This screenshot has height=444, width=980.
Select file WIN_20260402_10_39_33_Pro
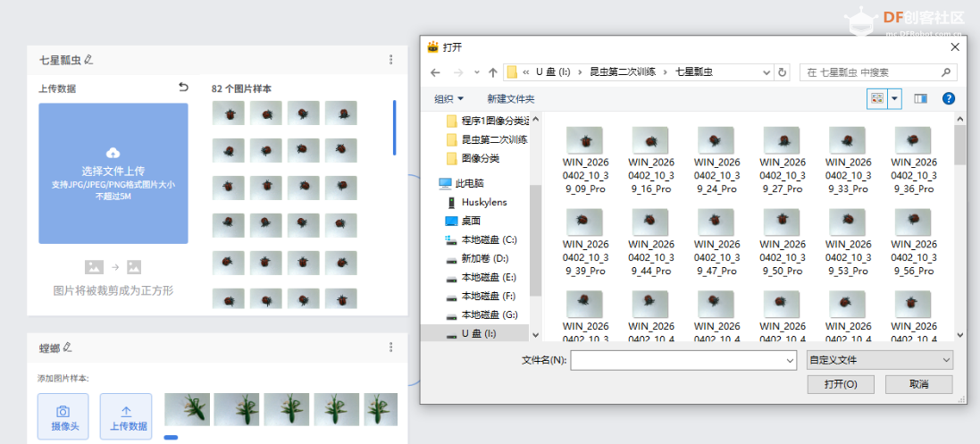click(x=847, y=160)
